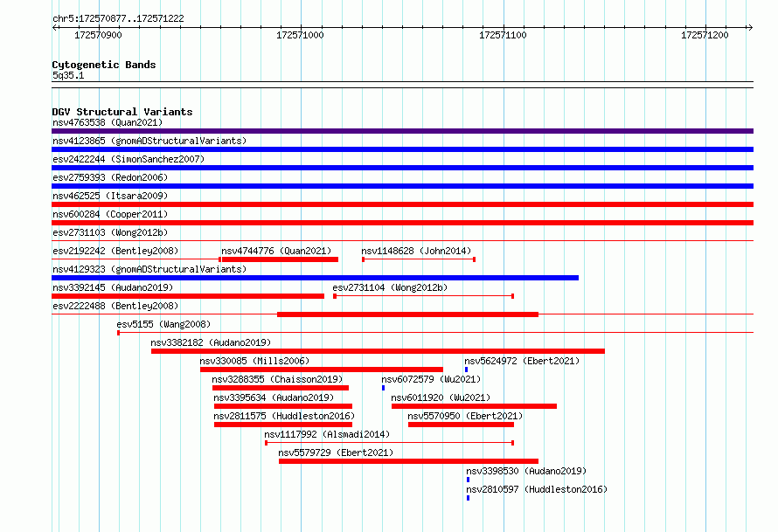Select the 5q35.1 band label
This screenshot has width=778, height=532.
[x=68, y=75]
